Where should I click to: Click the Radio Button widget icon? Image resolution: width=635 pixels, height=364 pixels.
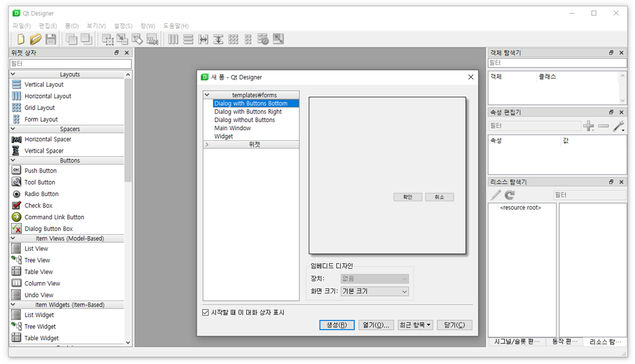(x=16, y=193)
